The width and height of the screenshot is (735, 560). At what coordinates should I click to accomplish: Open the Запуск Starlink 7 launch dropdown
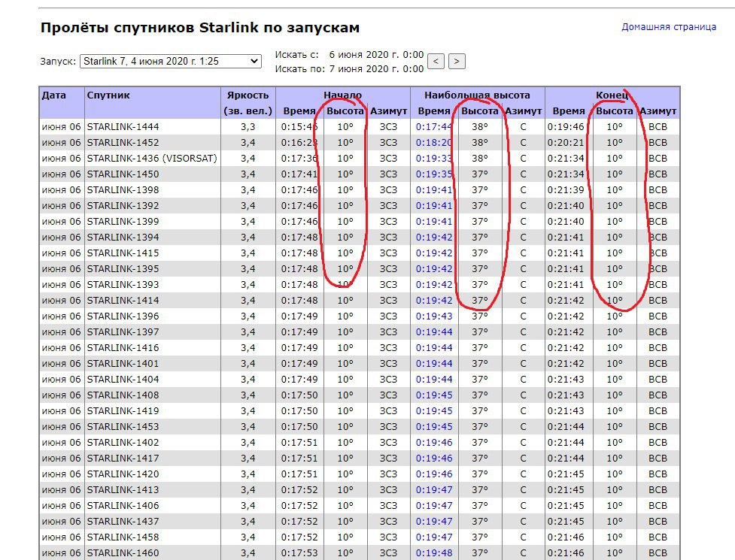(171, 62)
